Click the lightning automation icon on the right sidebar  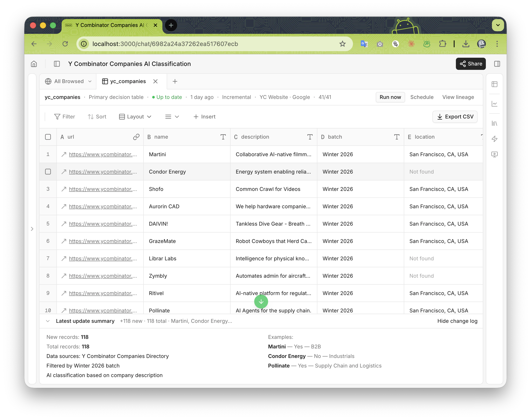(495, 139)
